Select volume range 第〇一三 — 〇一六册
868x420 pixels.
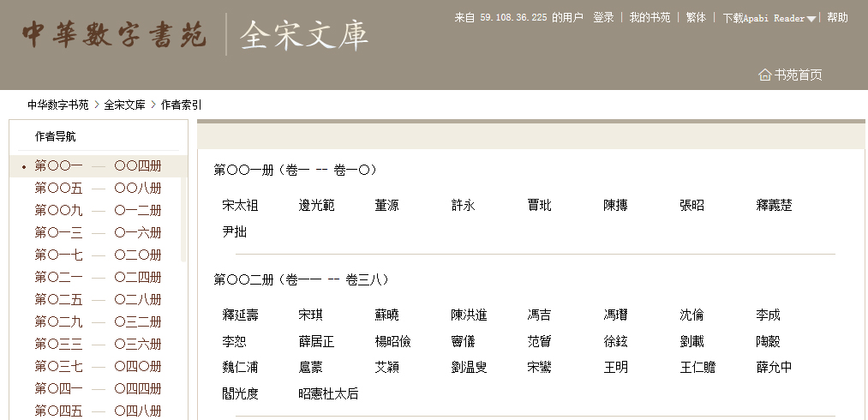tap(98, 233)
